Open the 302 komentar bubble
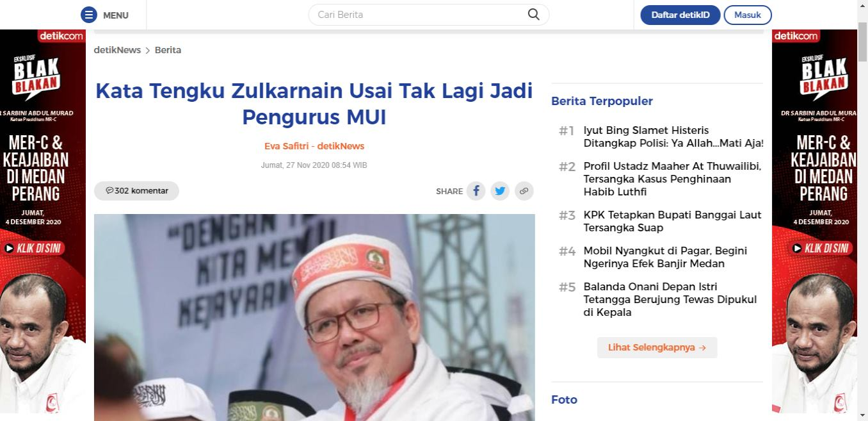The image size is (868, 421). (136, 191)
